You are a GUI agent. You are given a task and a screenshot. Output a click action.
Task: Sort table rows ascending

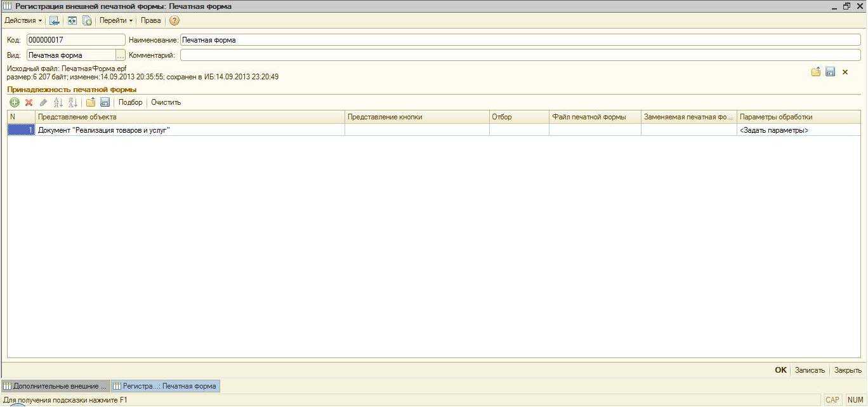coord(58,102)
